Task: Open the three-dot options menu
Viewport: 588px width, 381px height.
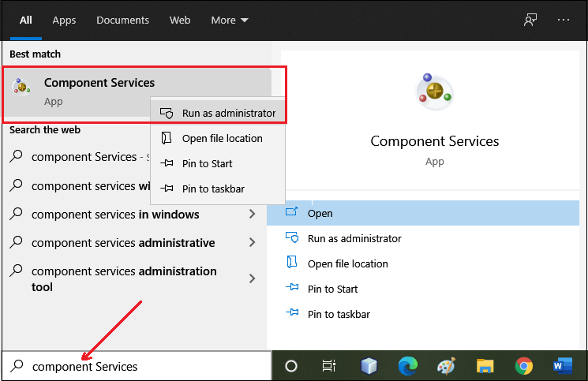Action: [564, 20]
